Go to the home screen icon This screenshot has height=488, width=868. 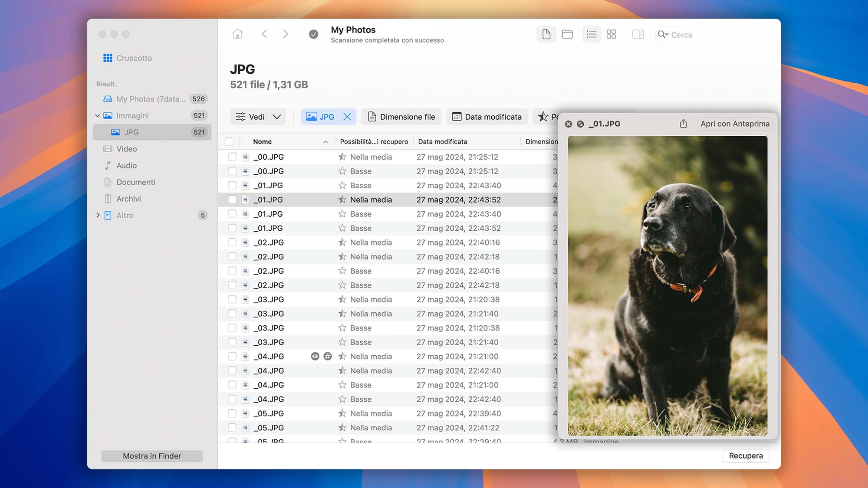(x=237, y=34)
